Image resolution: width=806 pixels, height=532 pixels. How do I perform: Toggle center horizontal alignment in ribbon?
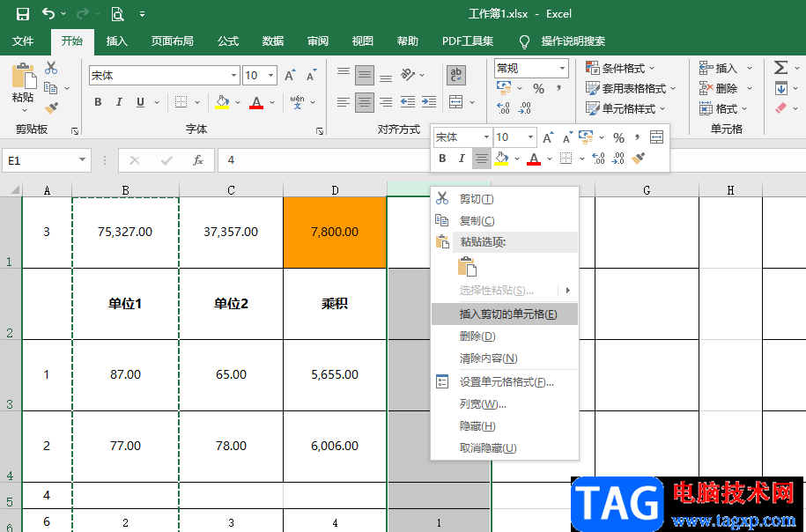coord(365,102)
